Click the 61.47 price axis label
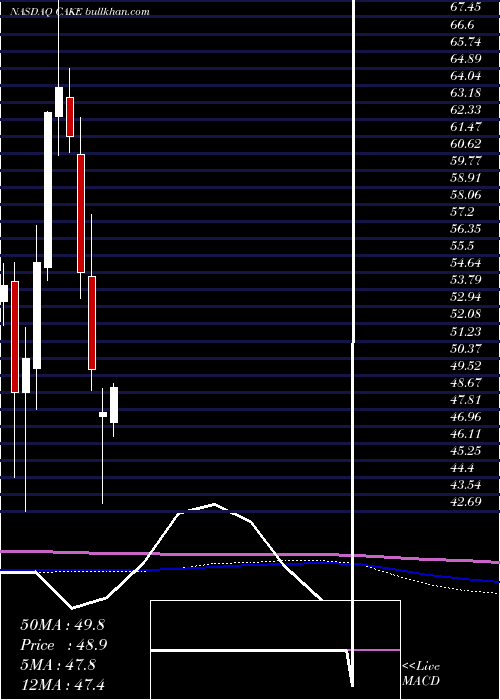Image resolution: width=500 pixels, height=700 pixels. (x=466, y=126)
